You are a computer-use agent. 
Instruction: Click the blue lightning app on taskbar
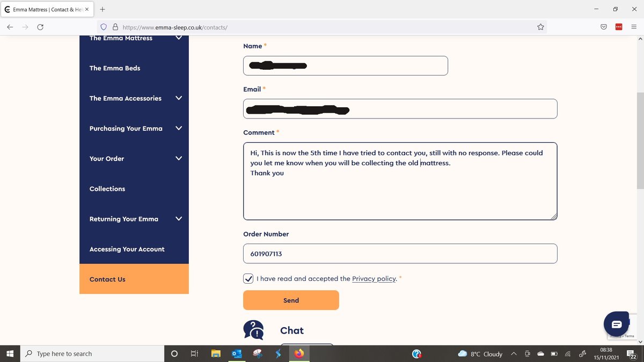278,353
